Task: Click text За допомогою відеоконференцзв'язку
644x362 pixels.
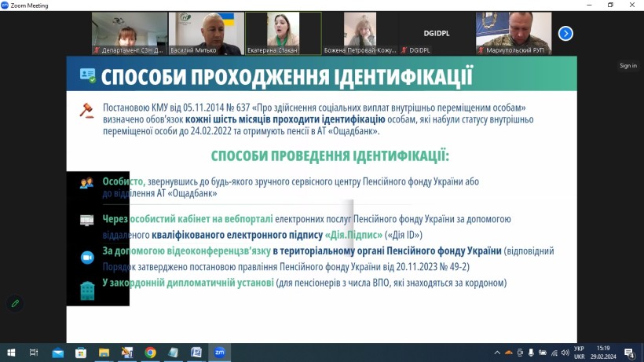Action: tap(186, 250)
